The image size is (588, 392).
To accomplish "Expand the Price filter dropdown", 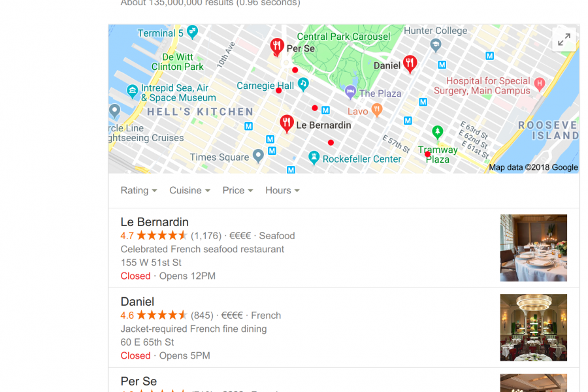I will click(x=238, y=190).
